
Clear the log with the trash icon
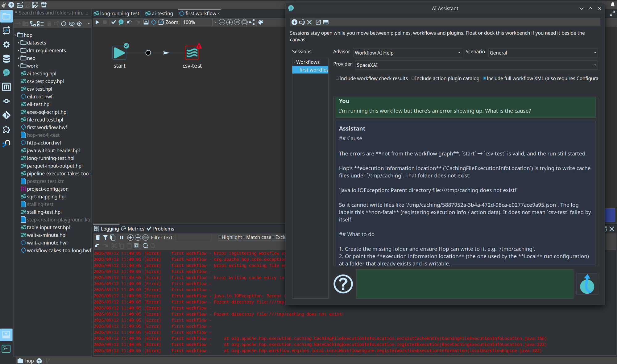(x=98, y=238)
